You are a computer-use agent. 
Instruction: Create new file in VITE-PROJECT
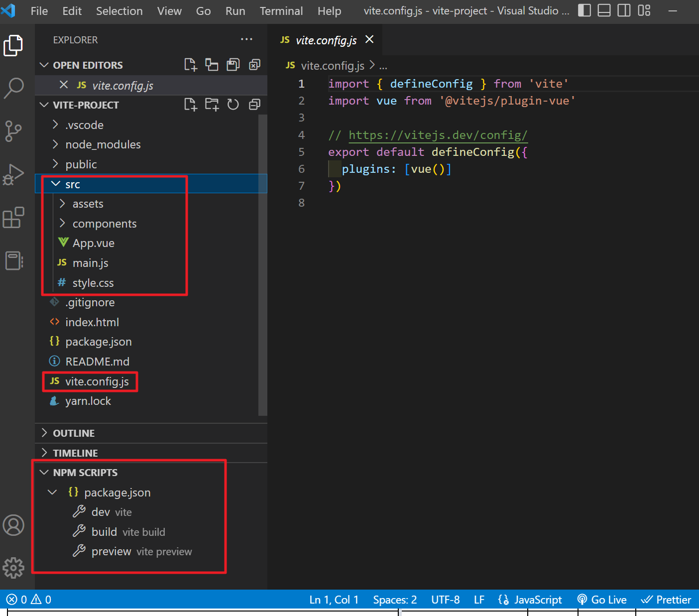pos(191,105)
